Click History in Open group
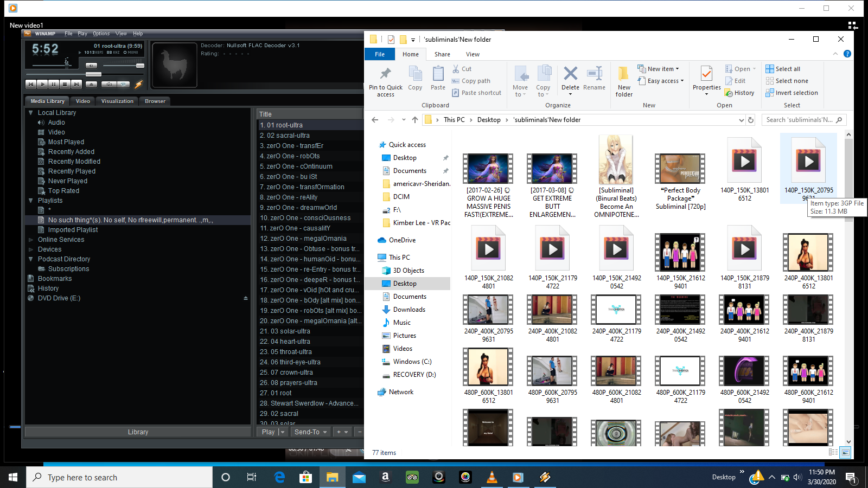868x488 pixels. click(x=739, y=93)
